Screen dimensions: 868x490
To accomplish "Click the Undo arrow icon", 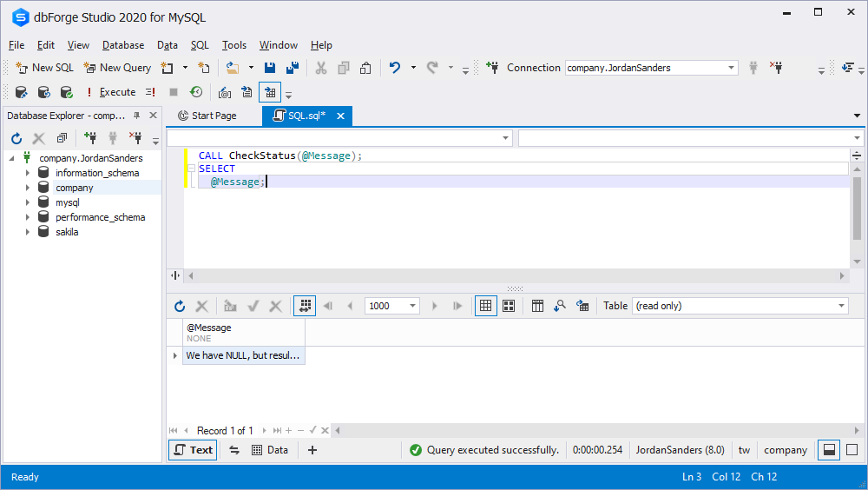I will tap(395, 68).
